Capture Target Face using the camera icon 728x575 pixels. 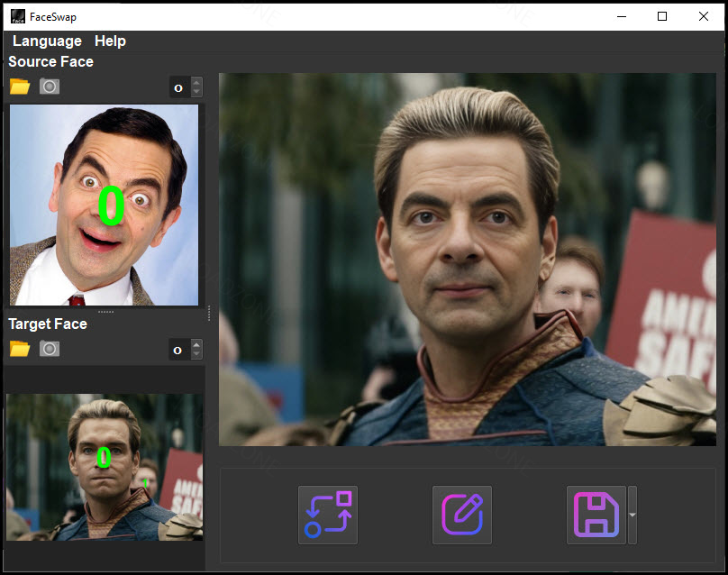[50, 349]
